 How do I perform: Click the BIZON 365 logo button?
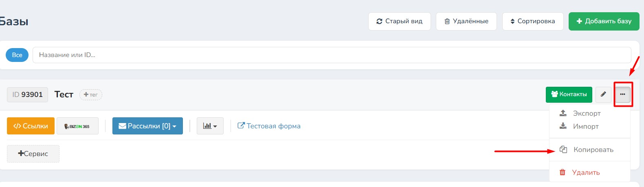pos(77,126)
